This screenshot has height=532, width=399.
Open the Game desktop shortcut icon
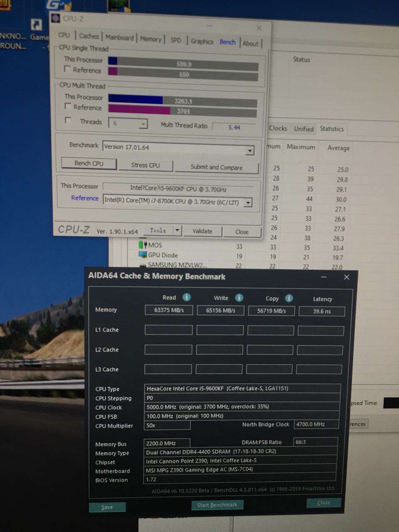[37, 25]
